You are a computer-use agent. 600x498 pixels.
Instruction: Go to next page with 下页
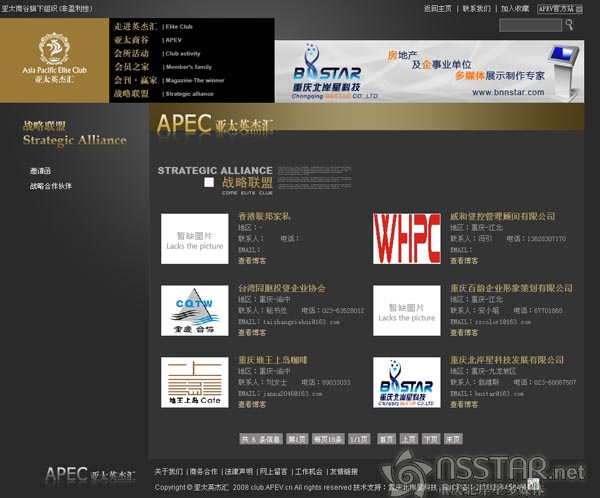coord(430,438)
